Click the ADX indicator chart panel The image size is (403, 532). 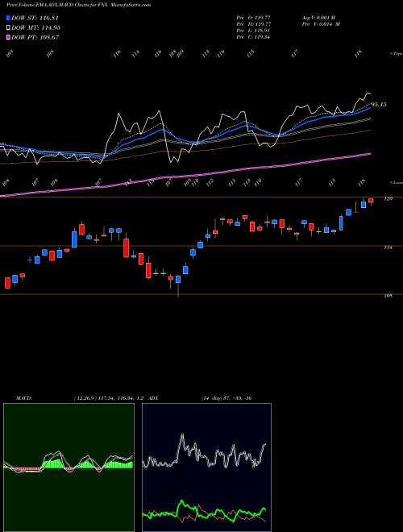pyautogui.click(x=206, y=468)
